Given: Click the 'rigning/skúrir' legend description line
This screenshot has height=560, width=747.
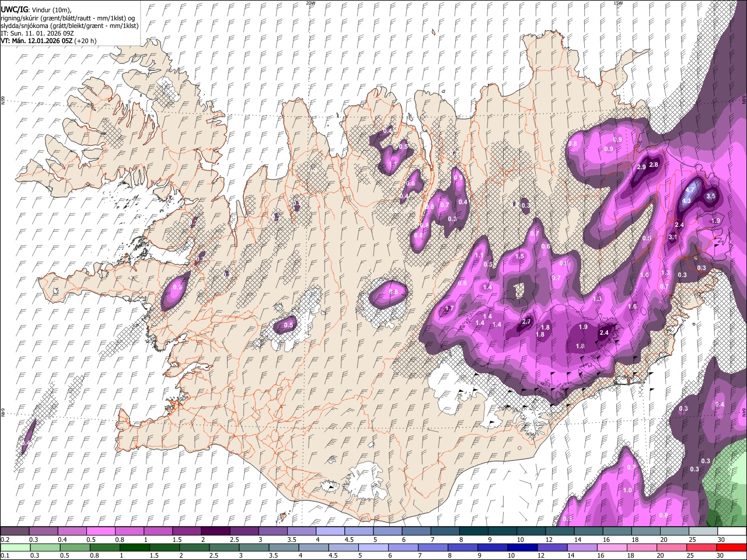Looking at the screenshot, I should (x=68, y=18).
